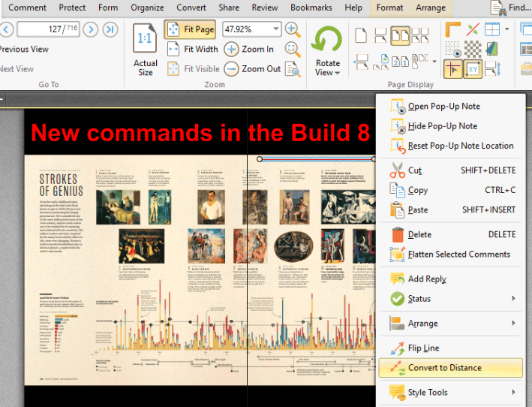Toggle show gaps between pages icon

coord(361,62)
